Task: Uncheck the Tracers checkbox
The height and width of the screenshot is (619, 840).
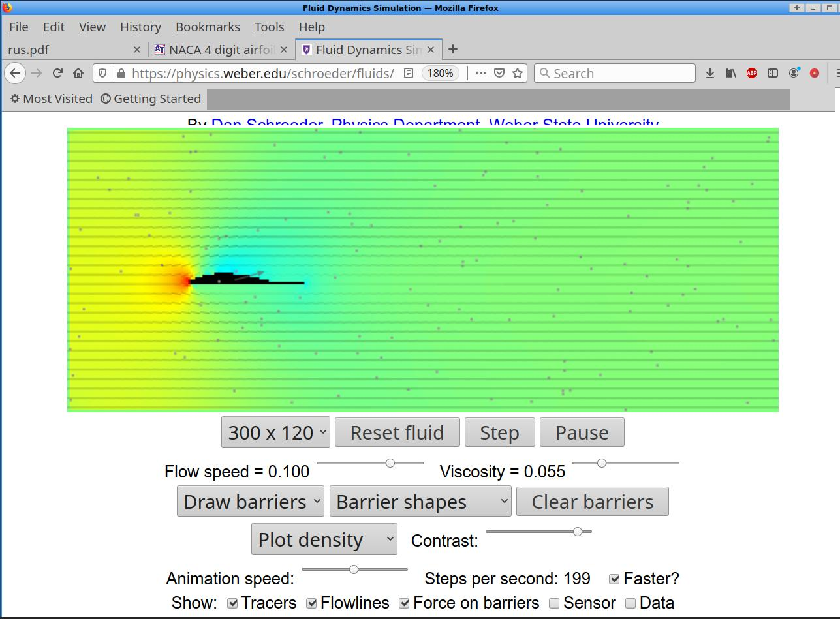Action: tap(232, 603)
